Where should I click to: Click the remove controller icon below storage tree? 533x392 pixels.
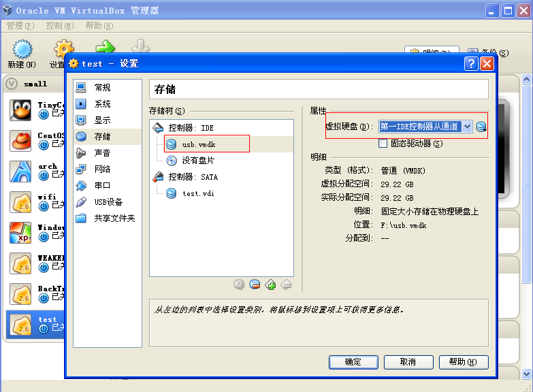pos(286,284)
